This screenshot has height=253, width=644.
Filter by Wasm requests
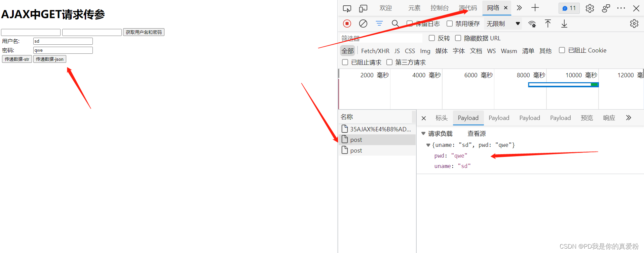[509, 51]
